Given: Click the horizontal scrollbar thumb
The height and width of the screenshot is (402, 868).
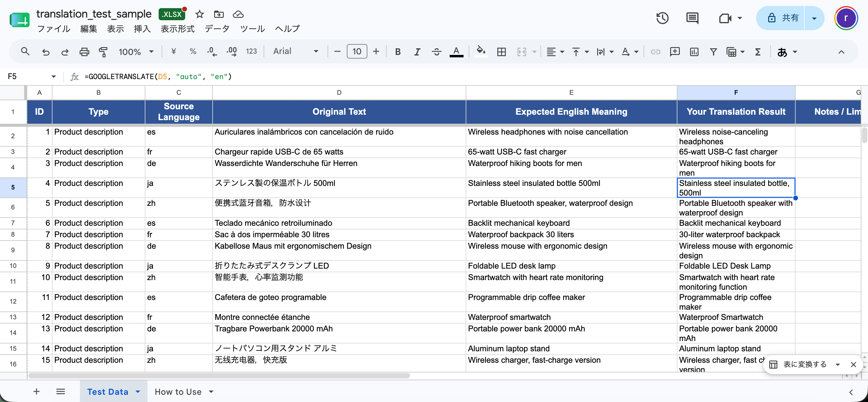Looking at the screenshot, I should (x=219, y=375).
